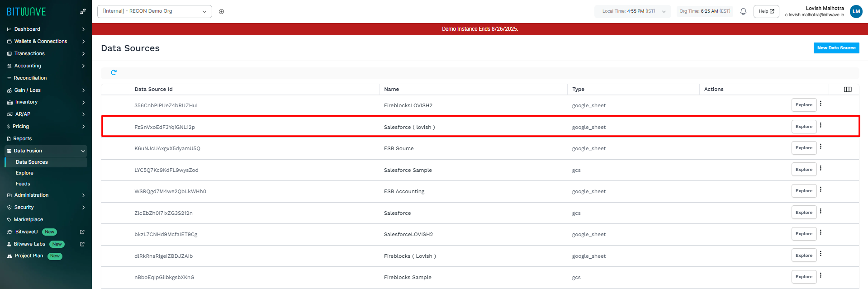Image resolution: width=868 pixels, height=289 pixels.
Task: Open more actions for FireblocksLOVISH2 row
Action: (821, 104)
